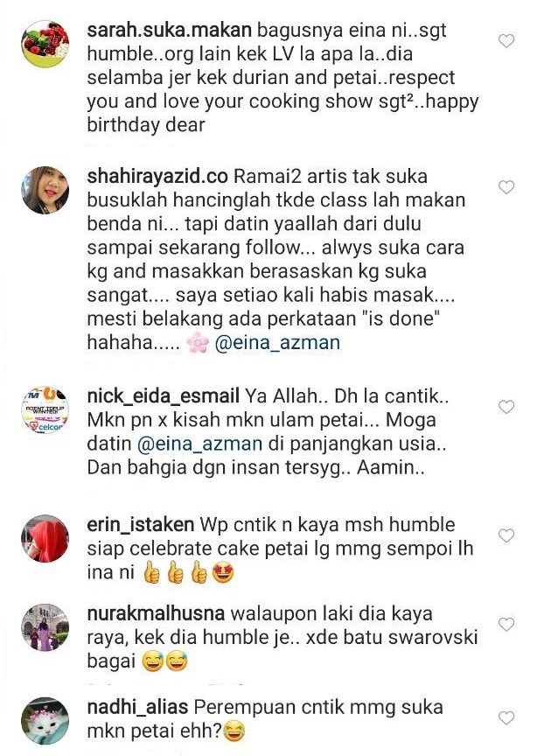The height and width of the screenshot is (756, 544).
Task: Follow @eina_azman mention in nick_eida_esmail's comment
Action: point(199,444)
